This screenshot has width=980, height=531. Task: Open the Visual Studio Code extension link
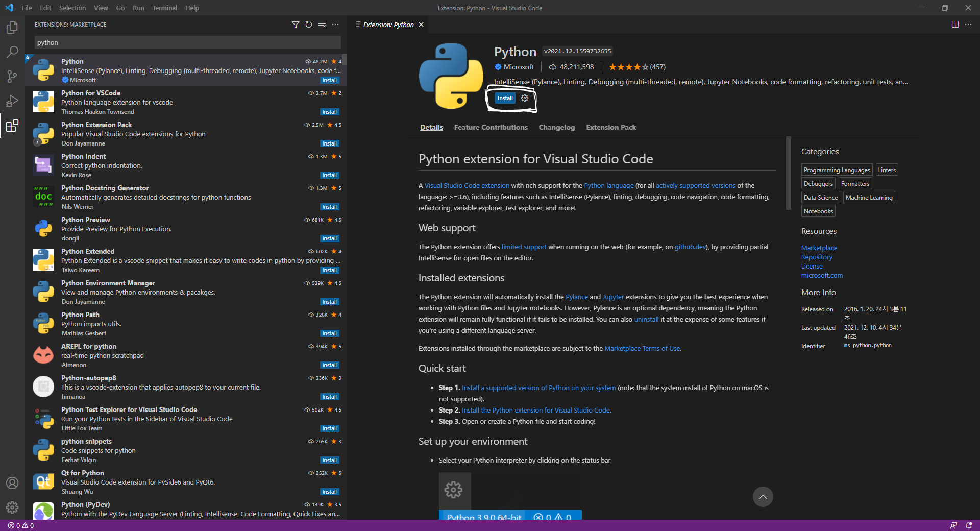467,185
